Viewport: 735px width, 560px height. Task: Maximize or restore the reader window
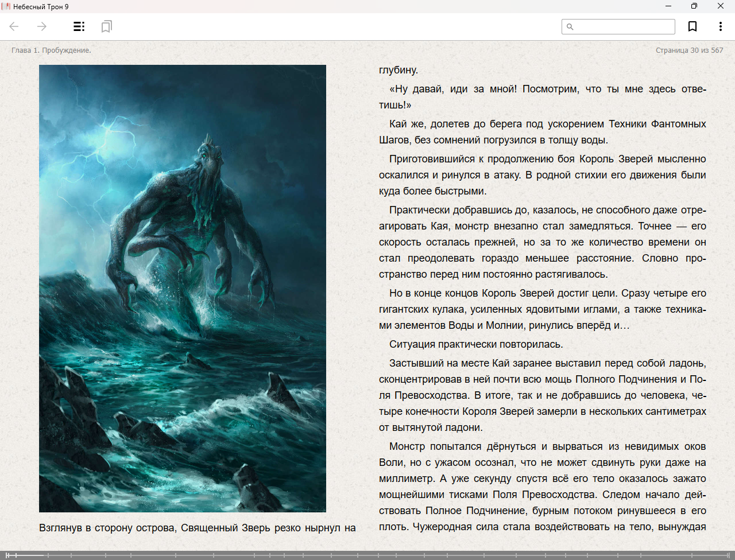tap(694, 6)
